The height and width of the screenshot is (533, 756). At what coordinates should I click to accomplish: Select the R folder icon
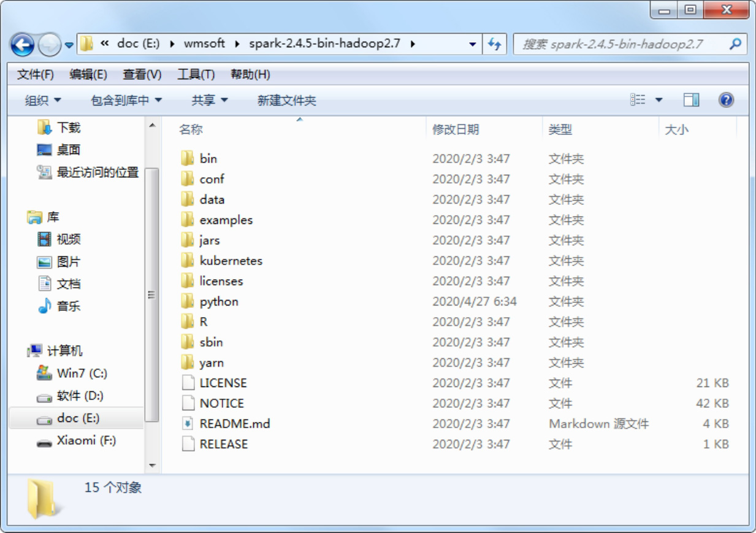coord(188,321)
